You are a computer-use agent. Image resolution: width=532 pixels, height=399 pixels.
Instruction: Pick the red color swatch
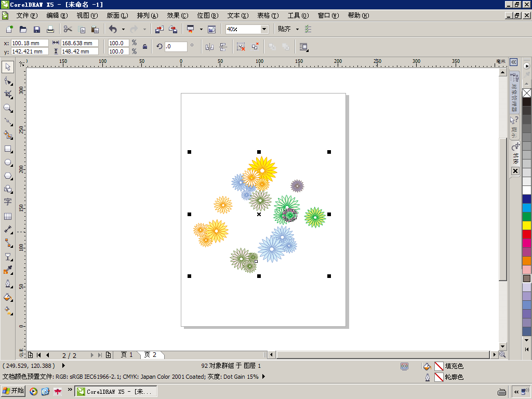click(527, 234)
